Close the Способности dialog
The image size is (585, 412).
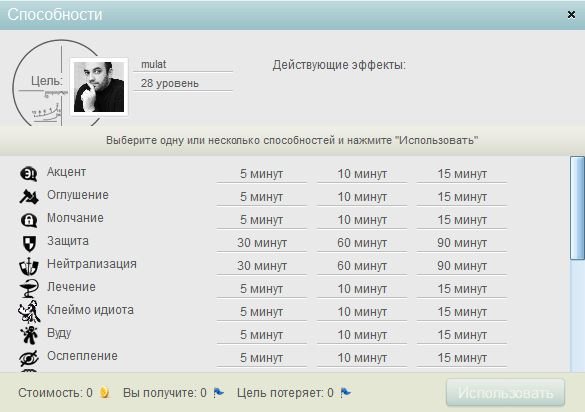click(x=571, y=15)
